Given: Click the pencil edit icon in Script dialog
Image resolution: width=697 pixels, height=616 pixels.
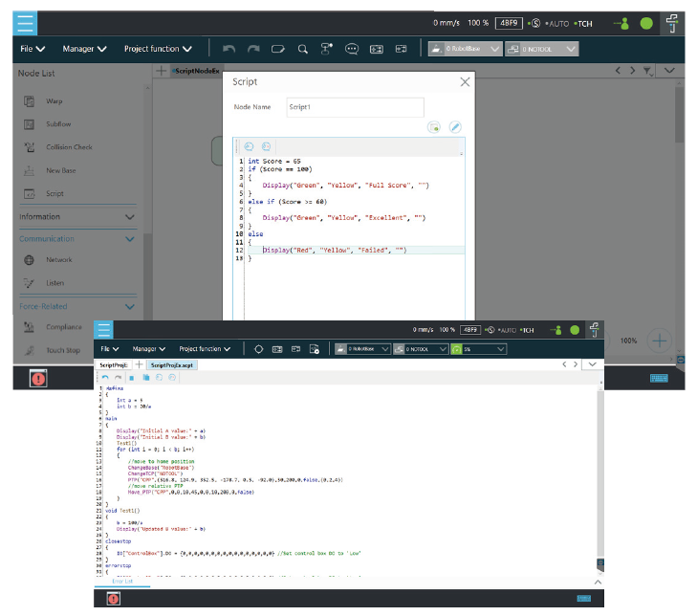Looking at the screenshot, I should click(x=456, y=126).
